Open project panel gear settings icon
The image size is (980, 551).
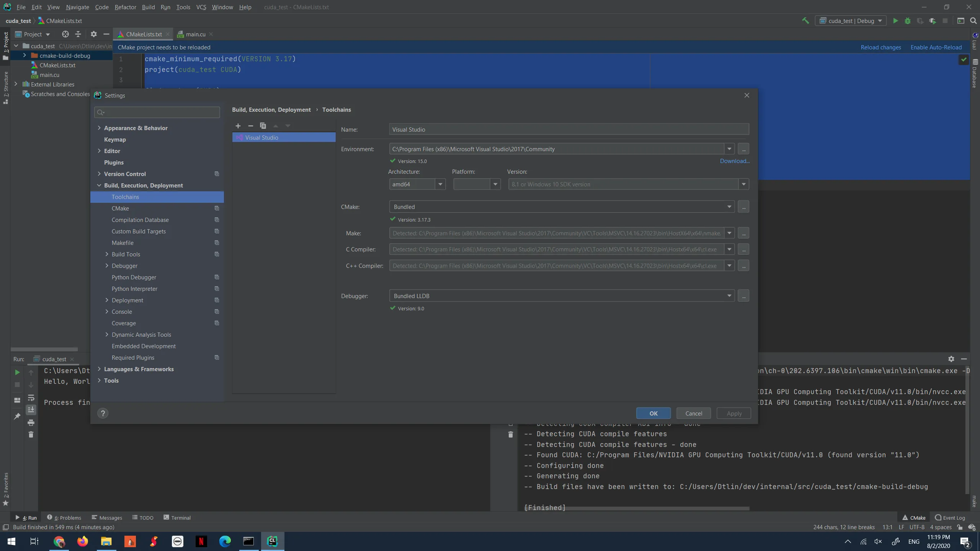click(93, 34)
